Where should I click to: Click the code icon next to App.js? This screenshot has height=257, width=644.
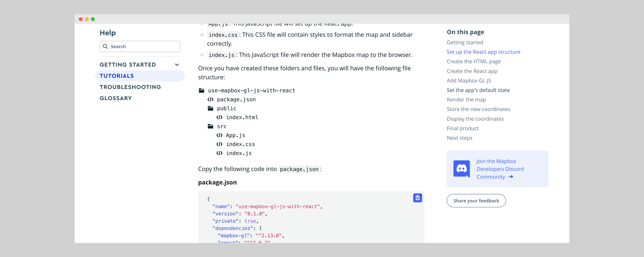pos(219,135)
